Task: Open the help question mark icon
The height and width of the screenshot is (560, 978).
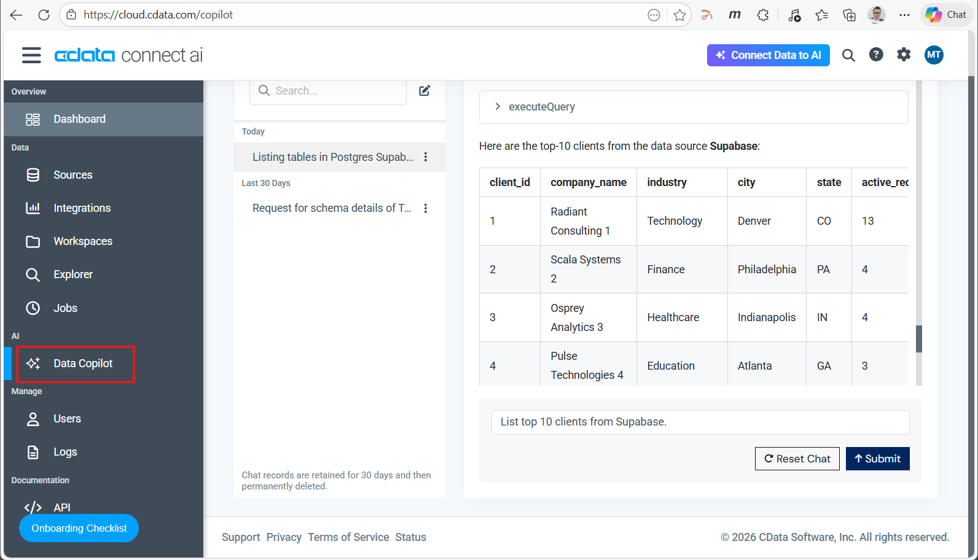Action: (876, 55)
